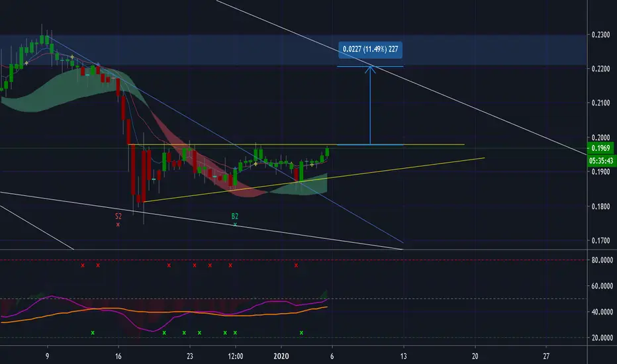Select the S2 sell signal label
This screenshot has height=364, width=617.
pyautogui.click(x=118, y=216)
